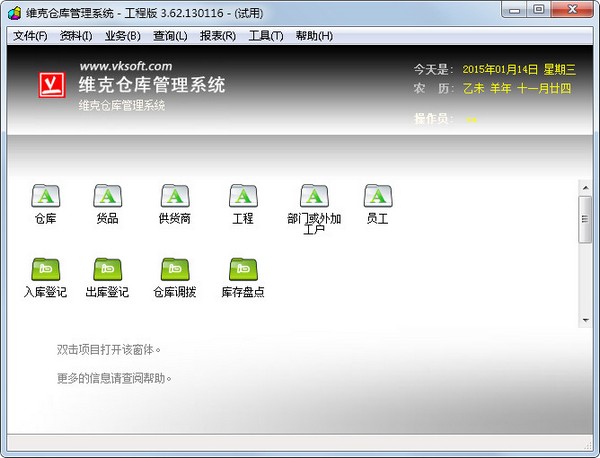
Task: Open the 业务(B) menu
Action: pos(122,36)
